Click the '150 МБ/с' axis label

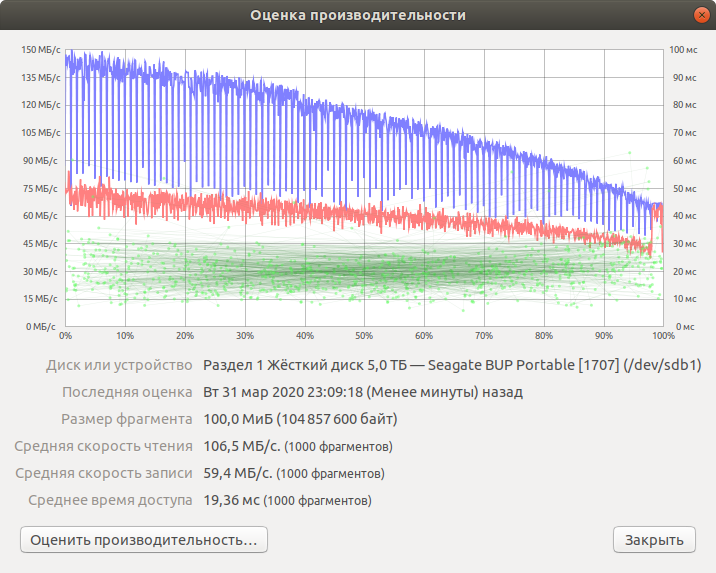[41, 50]
